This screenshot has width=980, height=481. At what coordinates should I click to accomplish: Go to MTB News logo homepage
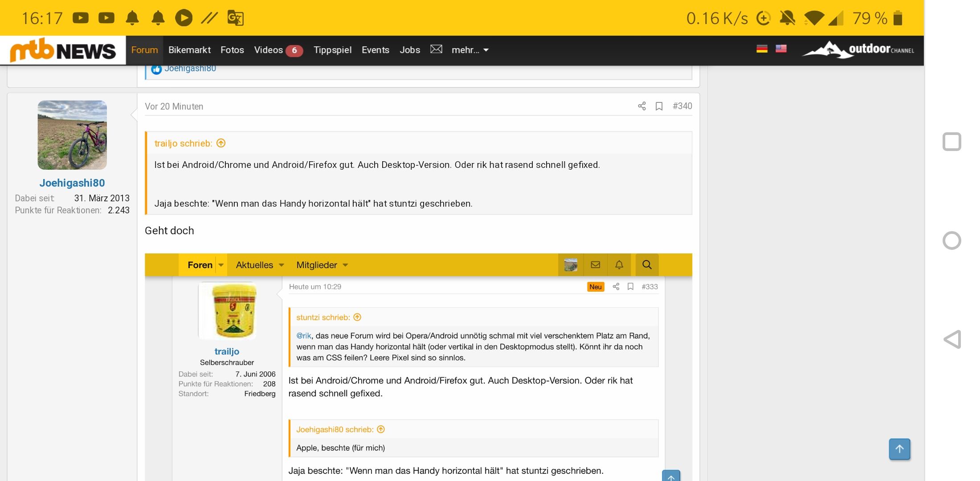pos(63,50)
